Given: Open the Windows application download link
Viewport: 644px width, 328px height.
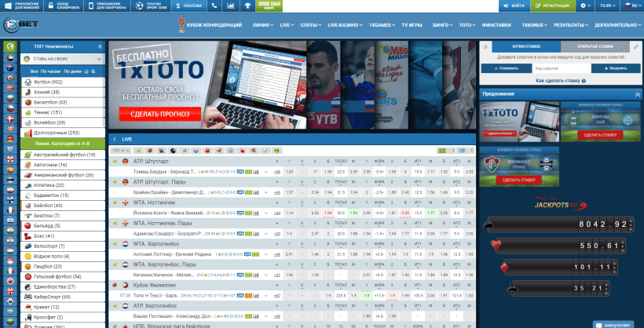Looking at the screenshot, I should [20, 5].
